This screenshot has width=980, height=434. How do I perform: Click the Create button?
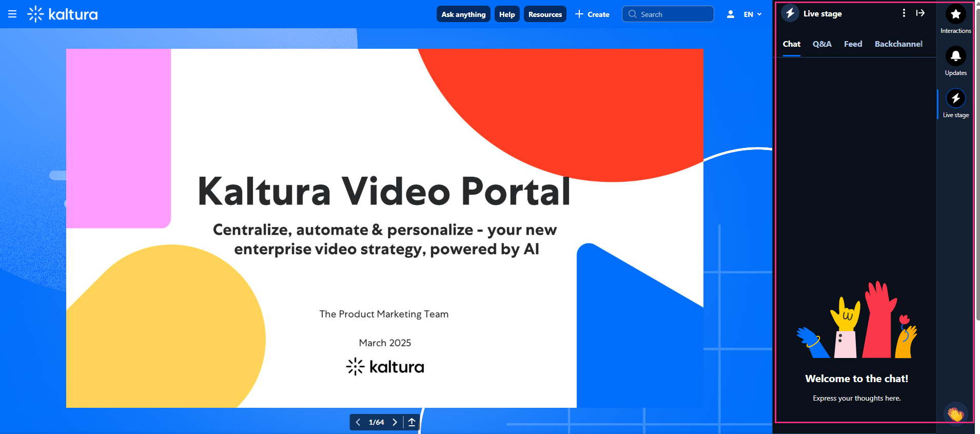coord(592,14)
